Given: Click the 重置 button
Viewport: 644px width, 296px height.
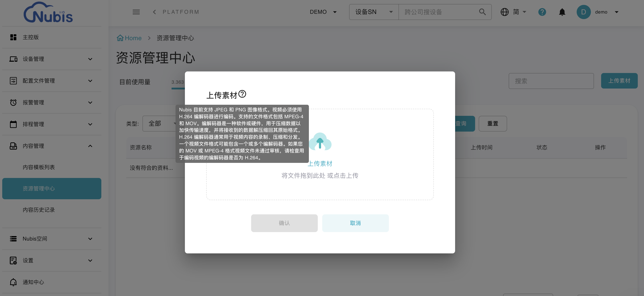Looking at the screenshot, I should pos(492,124).
